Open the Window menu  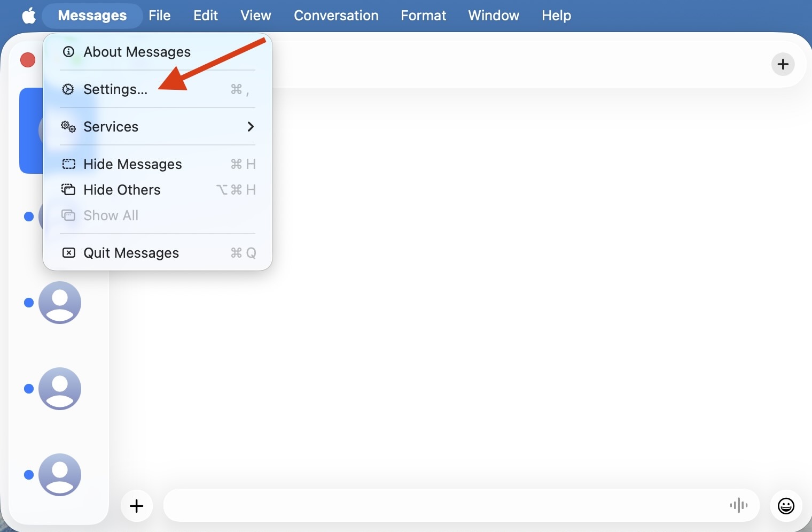[x=494, y=16]
